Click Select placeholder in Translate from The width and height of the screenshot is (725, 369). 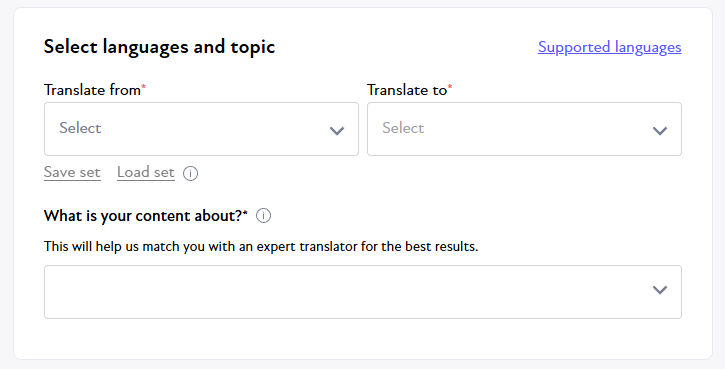[x=80, y=128]
